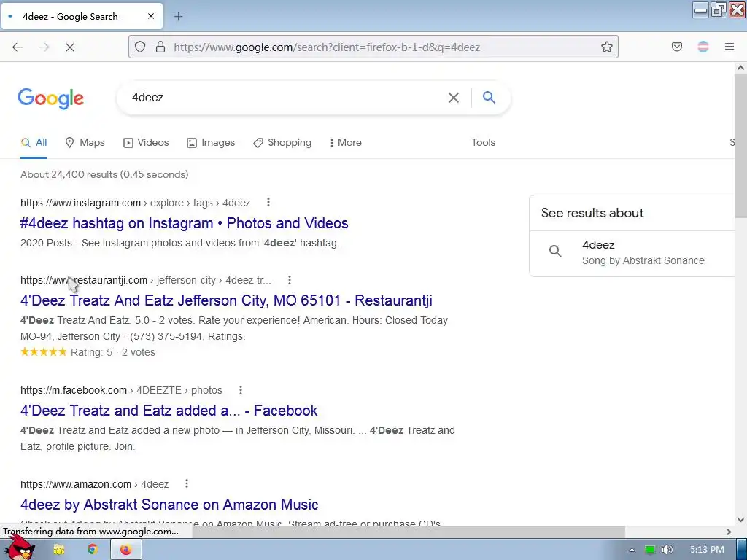Image resolution: width=747 pixels, height=560 pixels.
Task: Click the scrollbar up arrow
Action: tap(740, 68)
